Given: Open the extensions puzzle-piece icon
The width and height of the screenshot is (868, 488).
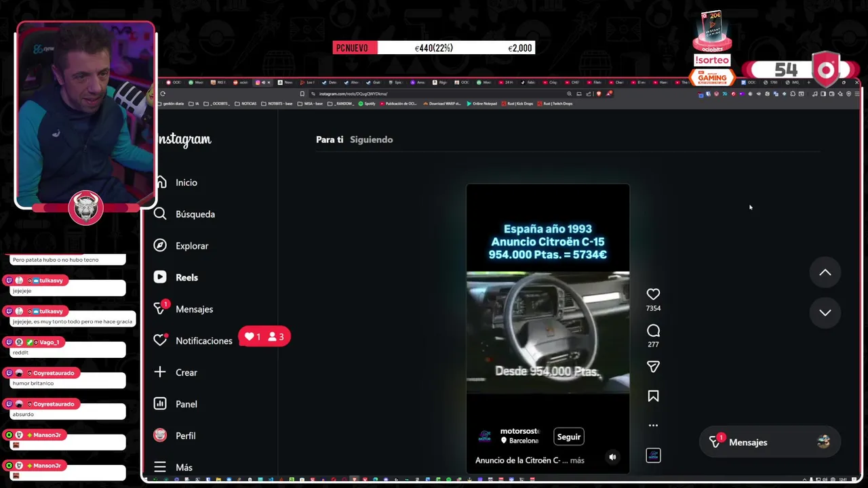Looking at the screenshot, I should pos(793,94).
